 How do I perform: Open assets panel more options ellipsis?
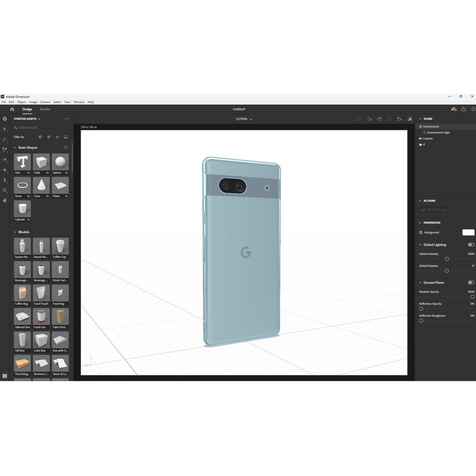click(x=67, y=119)
